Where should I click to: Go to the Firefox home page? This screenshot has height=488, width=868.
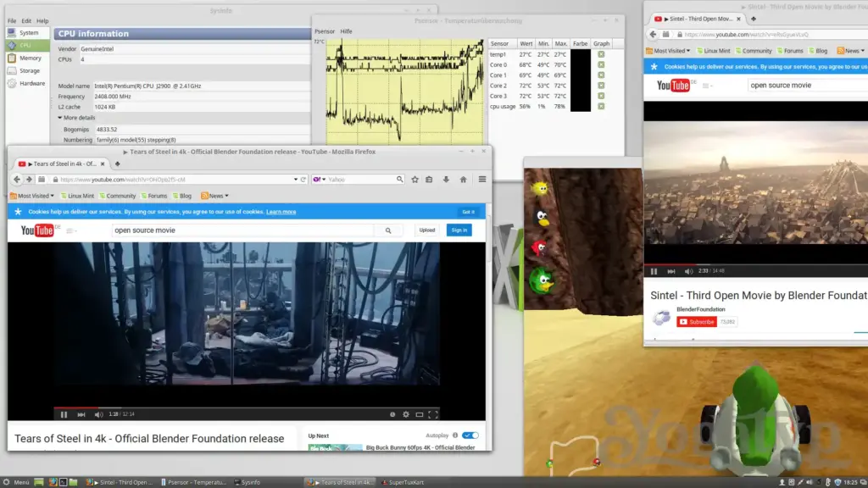pyautogui.click(x=464, y=180)
